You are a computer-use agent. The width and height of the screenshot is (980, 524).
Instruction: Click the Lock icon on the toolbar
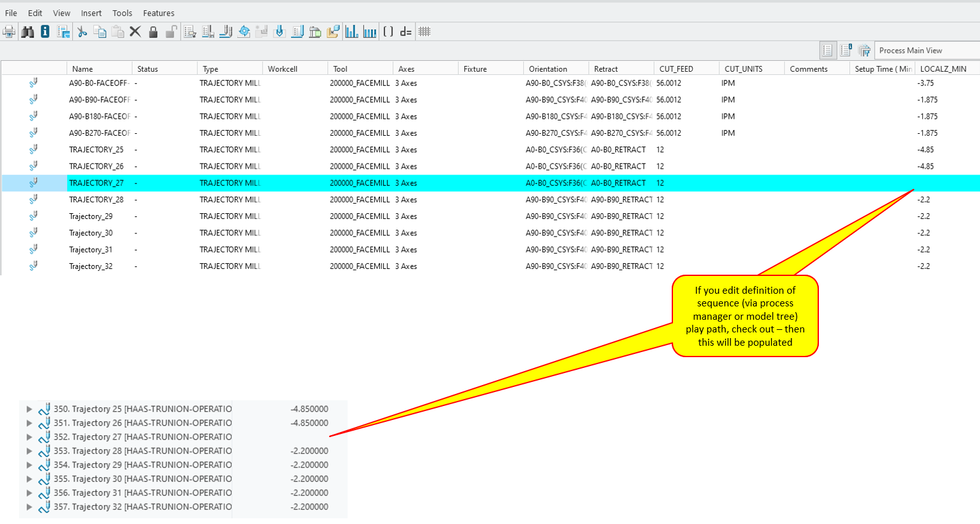(x=153, y=31)
